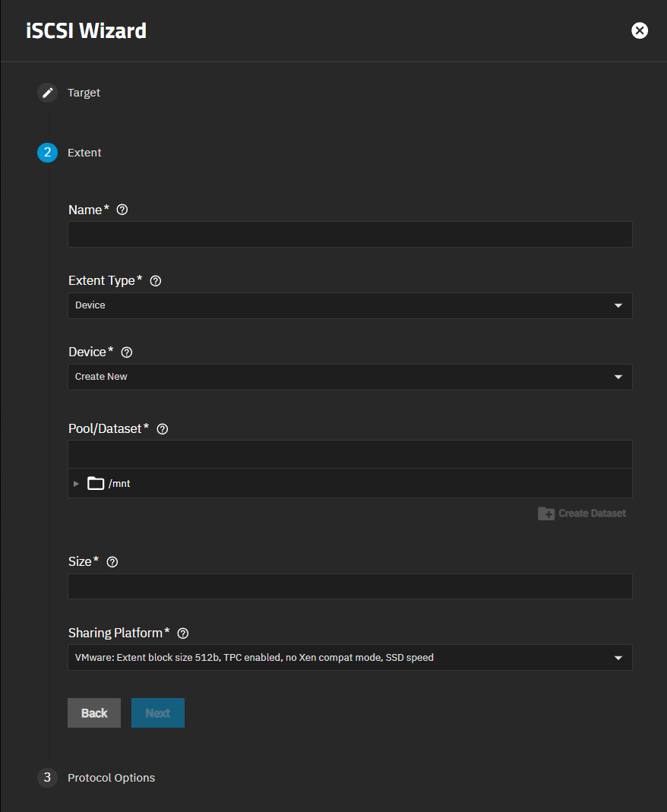The image size is (667, 812).
Task: Click the help icon beside Extent Type
Action: (x=155, y=280)
